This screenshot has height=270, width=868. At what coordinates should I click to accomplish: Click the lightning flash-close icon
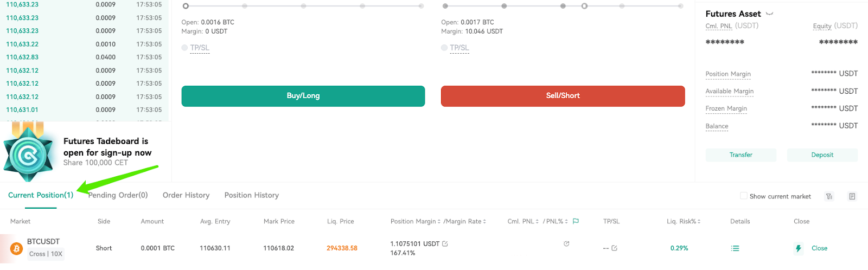(x=799, y=248)
